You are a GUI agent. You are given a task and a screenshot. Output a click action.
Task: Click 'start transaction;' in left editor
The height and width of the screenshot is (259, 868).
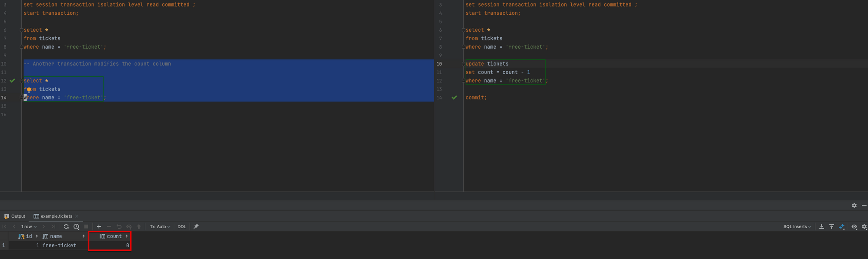51,13
